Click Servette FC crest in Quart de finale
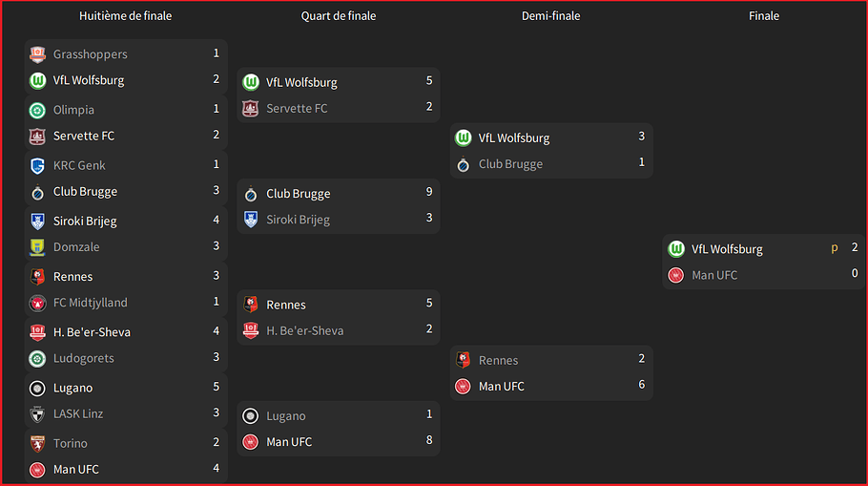868x486 pixels. click(x=250, y=109)
